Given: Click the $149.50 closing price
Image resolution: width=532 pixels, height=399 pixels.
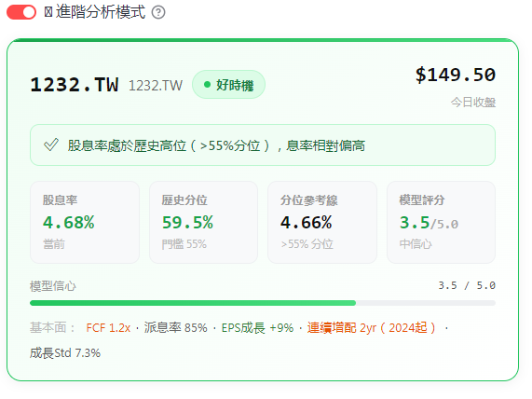Looking at the screenshot, I should [x=456, y=75].
